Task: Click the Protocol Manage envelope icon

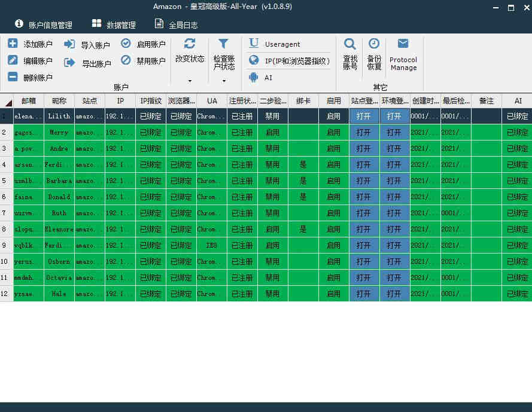Action: 403,44
